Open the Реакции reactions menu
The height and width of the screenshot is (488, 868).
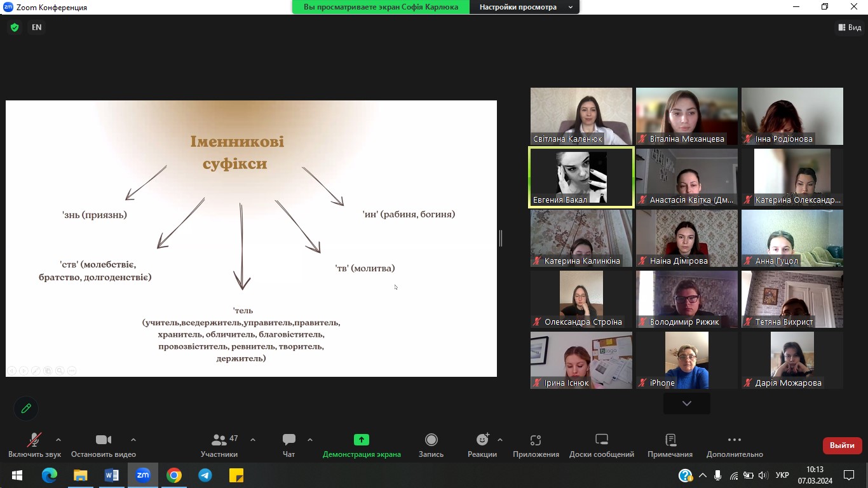pos(482,445)
